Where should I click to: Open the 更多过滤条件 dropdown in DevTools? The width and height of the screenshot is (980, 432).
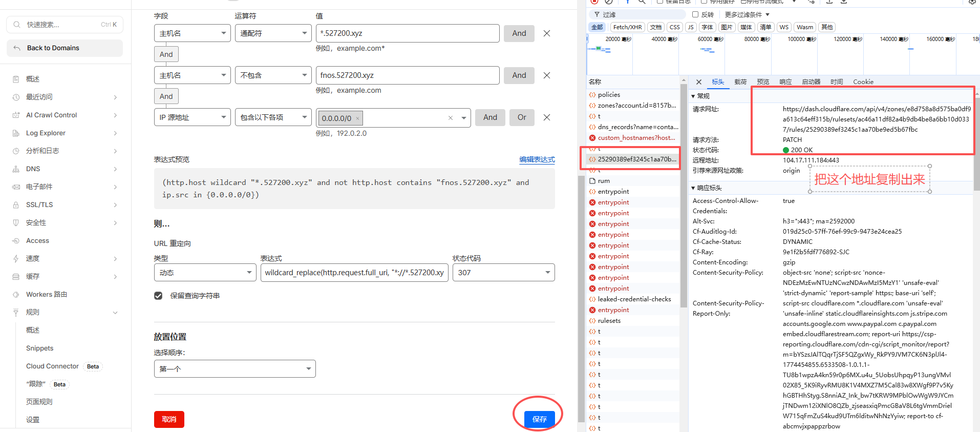(x=747, y=14)
